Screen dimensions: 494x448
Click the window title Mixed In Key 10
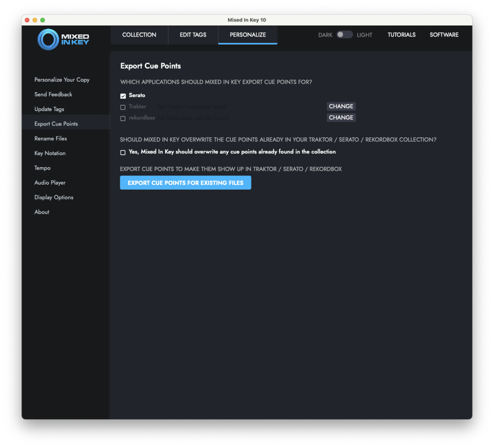[x=247, y=20]
